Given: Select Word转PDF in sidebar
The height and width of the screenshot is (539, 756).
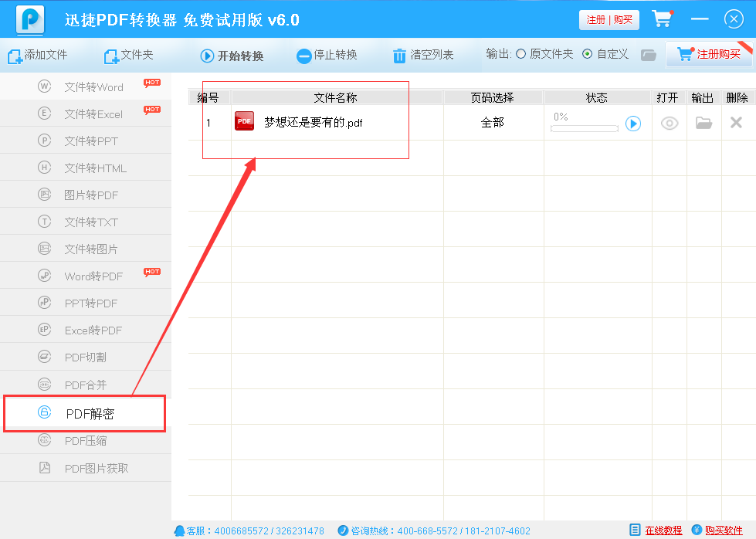Looking at the screenshot, I should 86,276.
